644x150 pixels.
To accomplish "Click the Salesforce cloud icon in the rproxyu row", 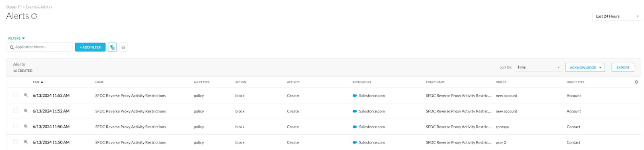I will click(x=355, y=127).
